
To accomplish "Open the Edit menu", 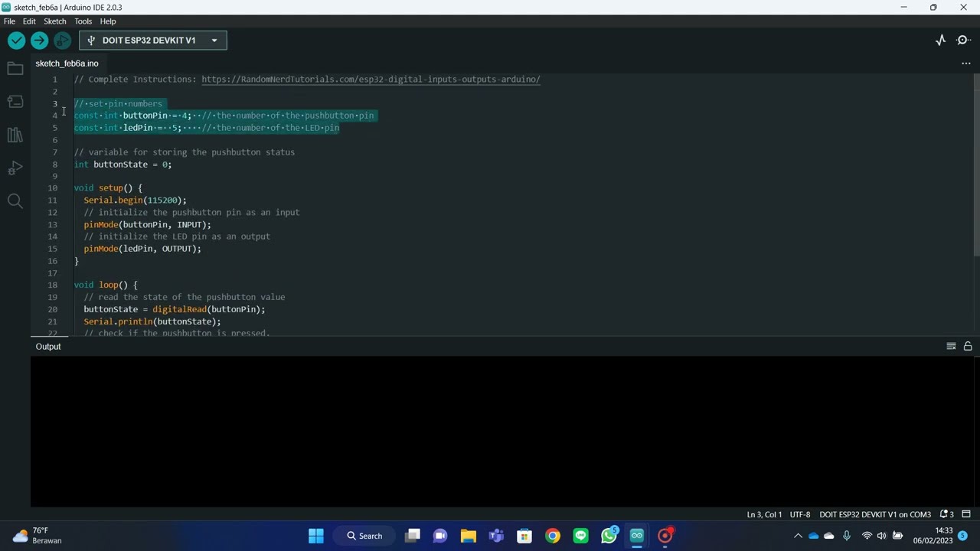I will coord(29,21).
